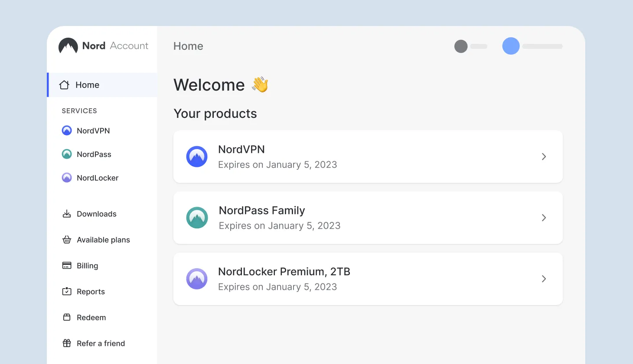Open NordLocker Premium, 2TB product title
This screenshot has height=364, width=633.
tap(284, 272)
